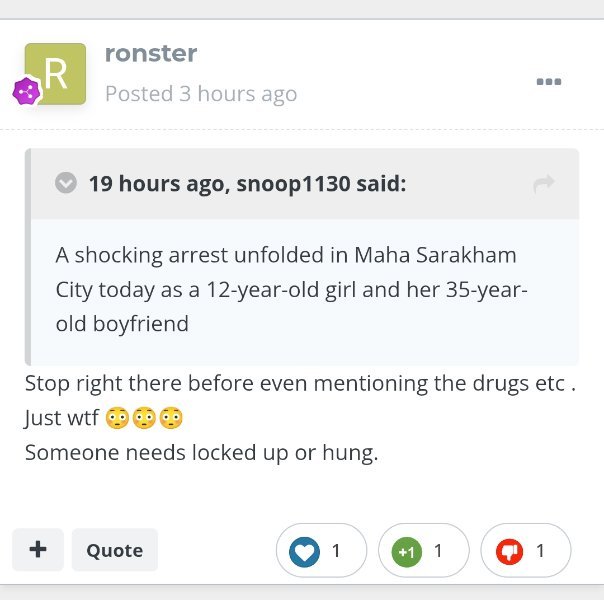React with the green +1 icon
This screenshot has width=604, height=600.
click(407, 552)
